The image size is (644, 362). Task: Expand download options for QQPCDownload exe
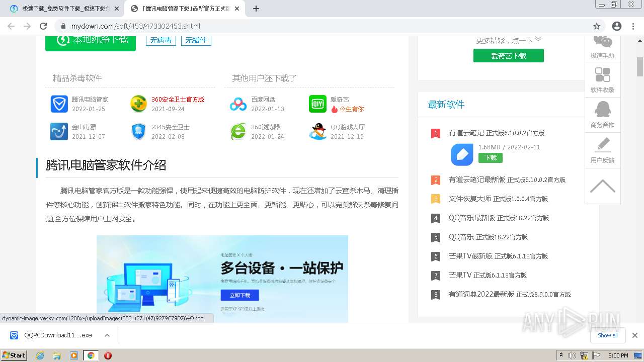[107, 335]
